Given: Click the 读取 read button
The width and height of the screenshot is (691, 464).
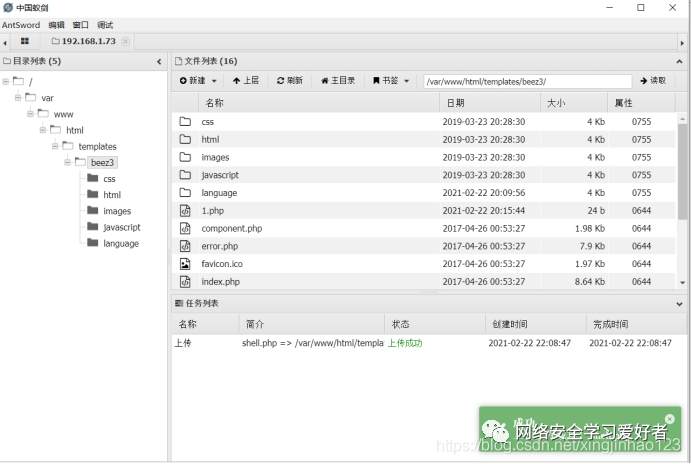Looking at the screenshot, I should coord(653,81).
